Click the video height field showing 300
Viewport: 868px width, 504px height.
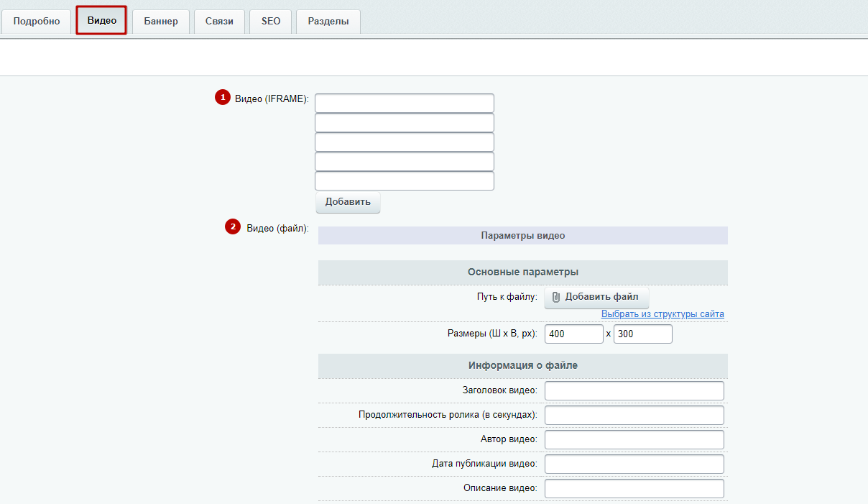(643, 334)
